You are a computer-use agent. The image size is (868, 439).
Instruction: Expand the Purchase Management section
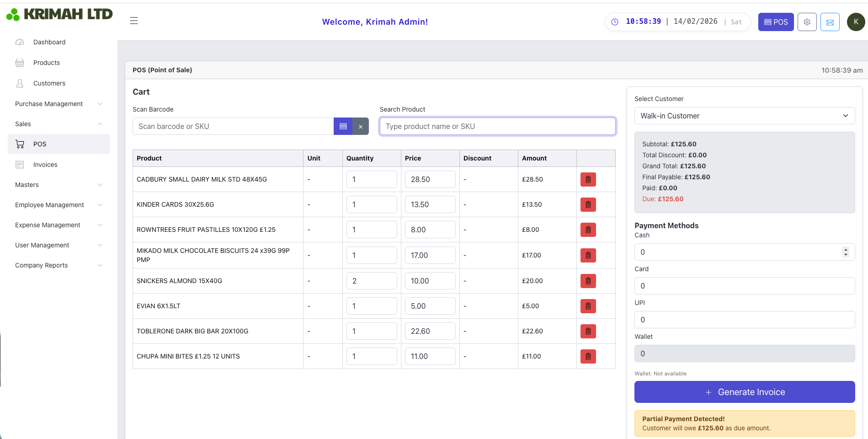[100, 104]
